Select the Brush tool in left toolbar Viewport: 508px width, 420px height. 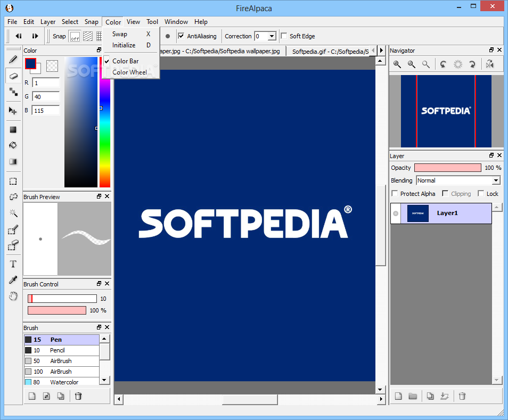[13, 60]
